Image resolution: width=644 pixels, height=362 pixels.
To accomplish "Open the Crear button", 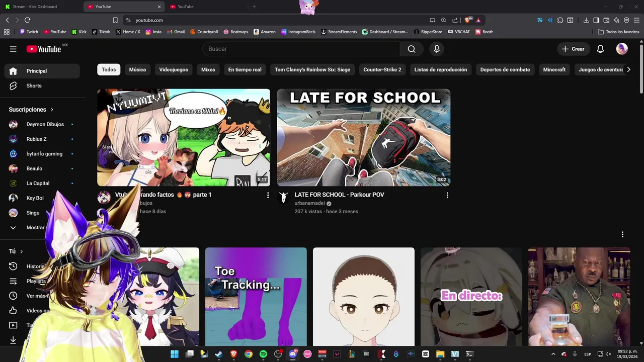I will [x=573, y=49].
